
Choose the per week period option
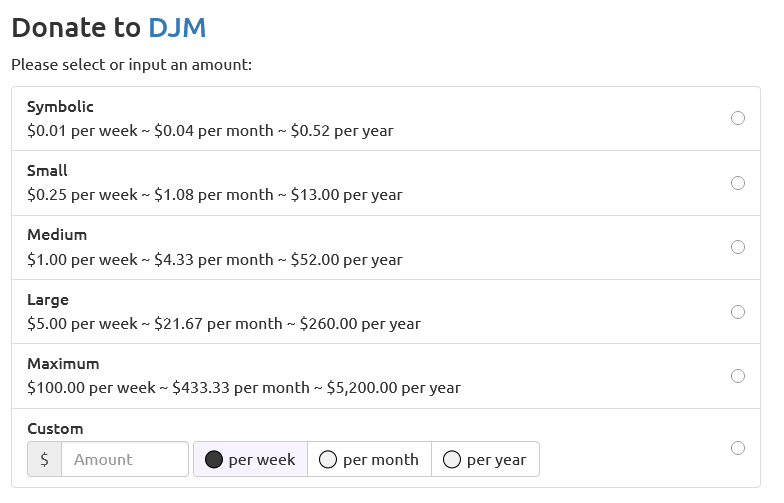[x=250, y=460]
